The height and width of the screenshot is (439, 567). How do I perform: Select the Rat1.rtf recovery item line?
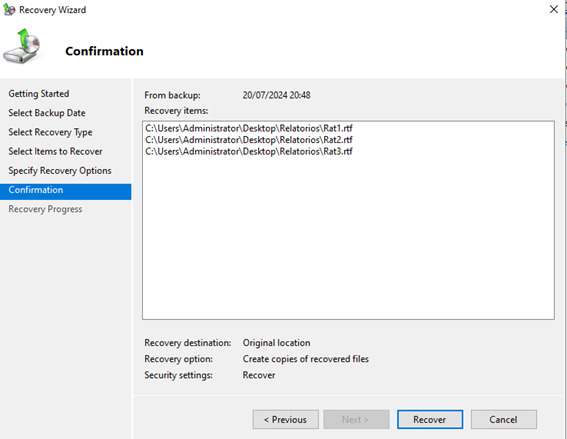click(249, 128)
